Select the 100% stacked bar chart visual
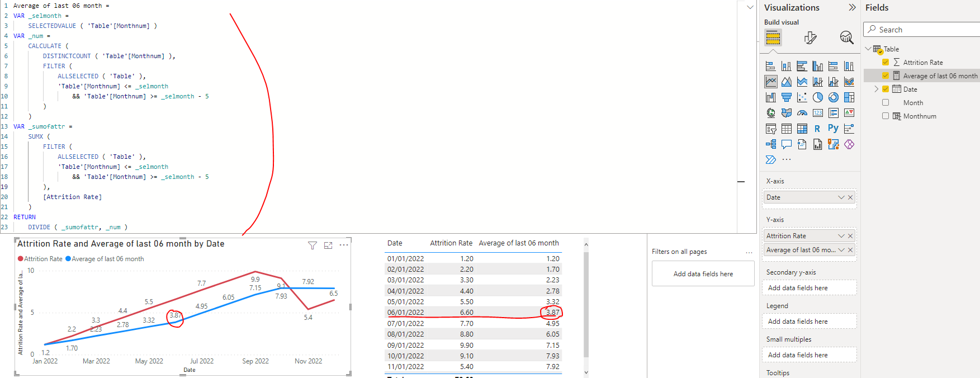Viewport: 980px width, 378px height. pyautogui.click(x=834, y=66)
